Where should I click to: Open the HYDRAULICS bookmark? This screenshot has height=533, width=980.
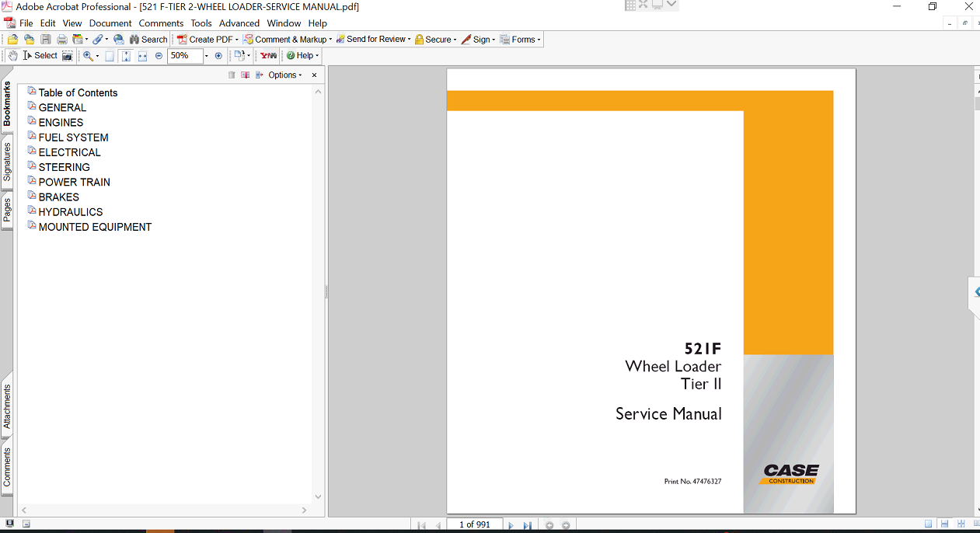point(71,211)
